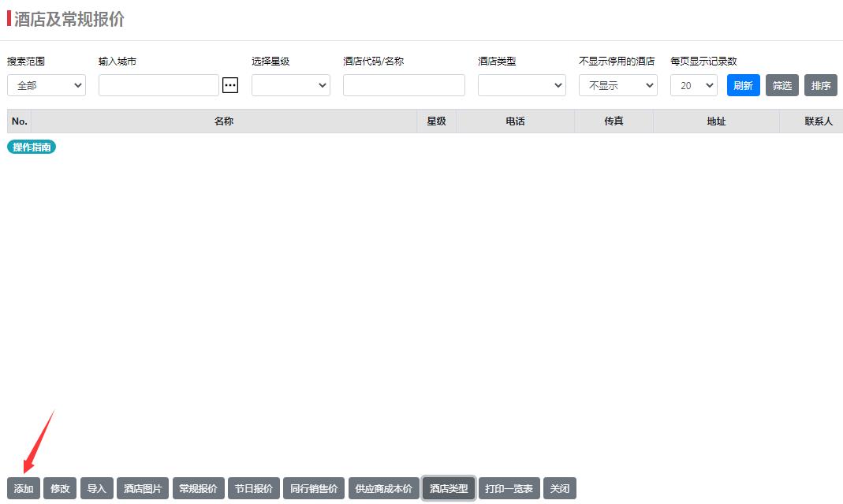Click the 排序 button
Viewport: 843px width, 504px height.
[820, 85]
